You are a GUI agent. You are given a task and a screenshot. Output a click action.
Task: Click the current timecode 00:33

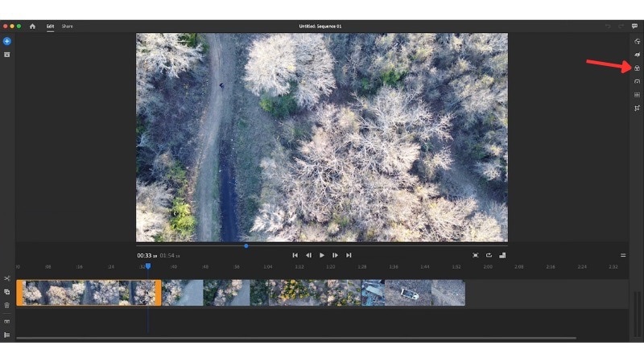[145, 256]
